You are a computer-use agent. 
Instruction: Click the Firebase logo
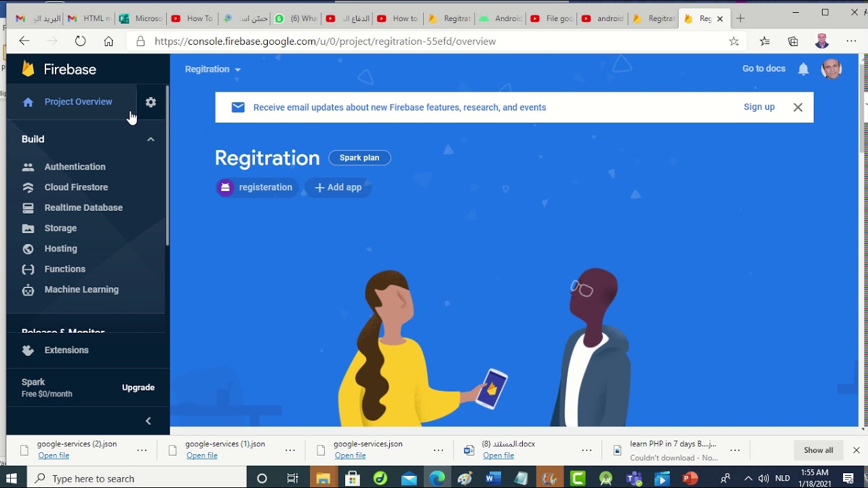point(59,69)
